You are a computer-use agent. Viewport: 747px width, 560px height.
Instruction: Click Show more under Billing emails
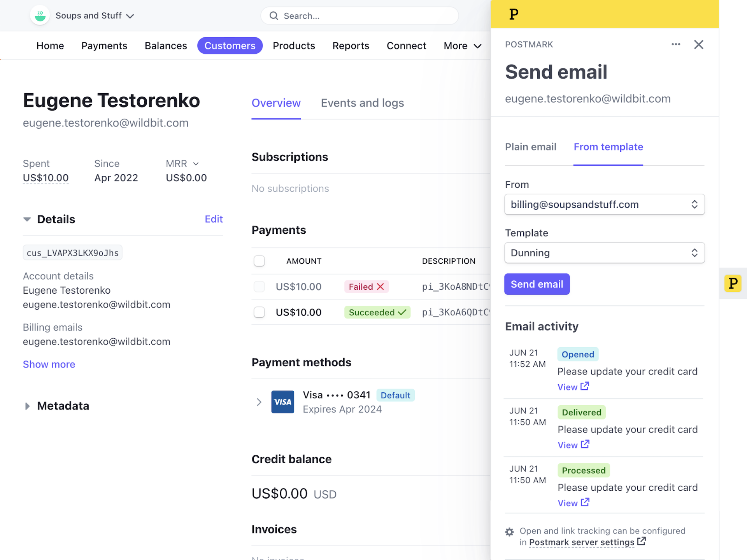click(x=49, y=364)
